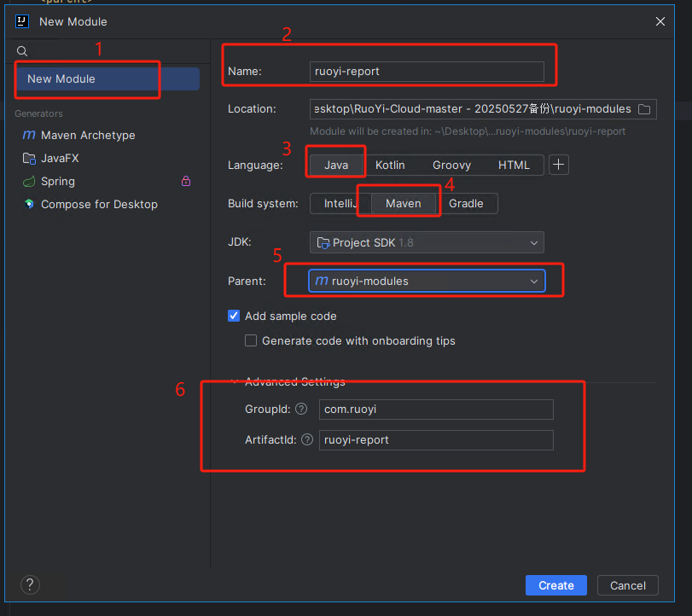Open the JDK Project SDK dropdown
Image resolution: width=692 pixels, height=616 pixels.
(x=427, y=242)
